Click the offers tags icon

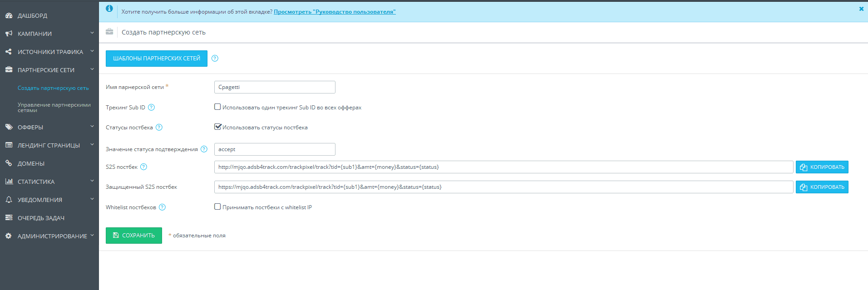point(9,127)
